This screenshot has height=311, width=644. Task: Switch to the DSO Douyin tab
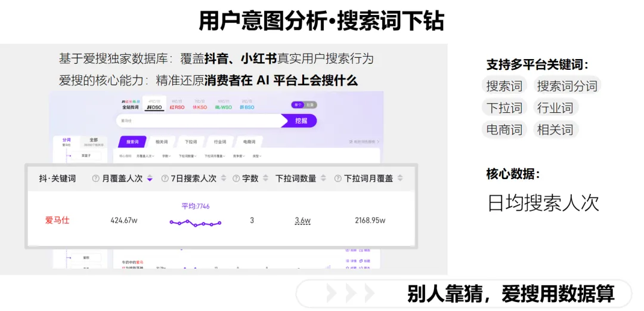tap(154, 105)
